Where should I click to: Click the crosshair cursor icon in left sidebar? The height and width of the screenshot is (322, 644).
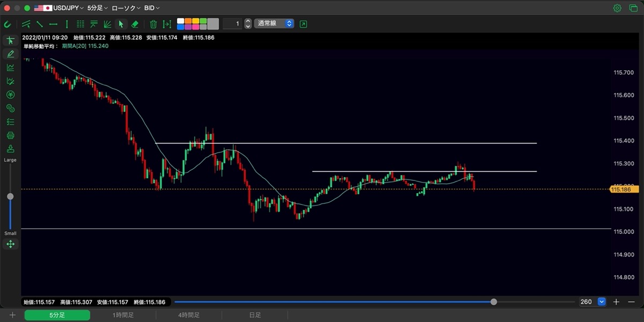point(10,41)
